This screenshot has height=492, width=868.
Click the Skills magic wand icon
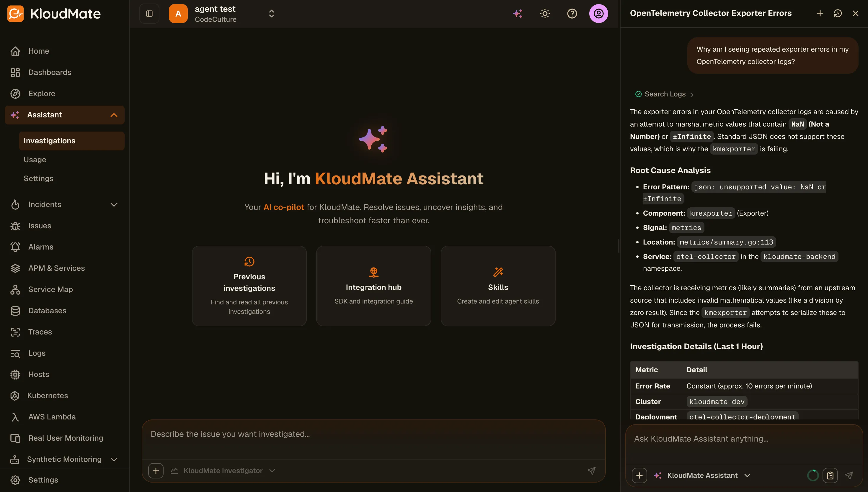coord(498,272)
